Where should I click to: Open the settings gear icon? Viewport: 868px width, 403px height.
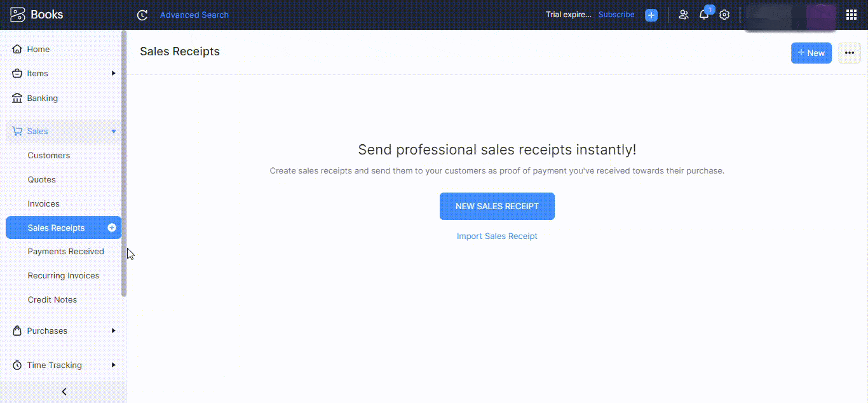click(724, 15)
